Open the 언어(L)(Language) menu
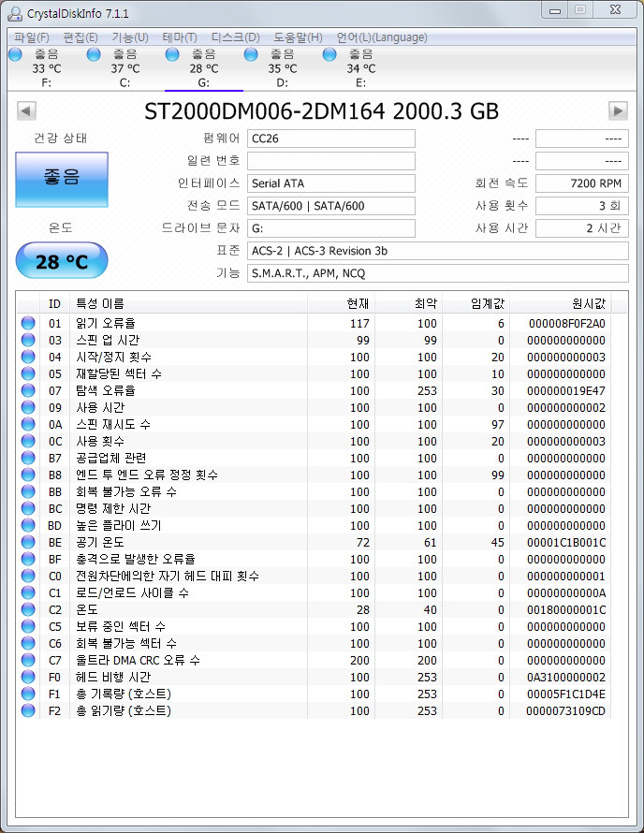644x833 pixels. [x=382, y=37]
